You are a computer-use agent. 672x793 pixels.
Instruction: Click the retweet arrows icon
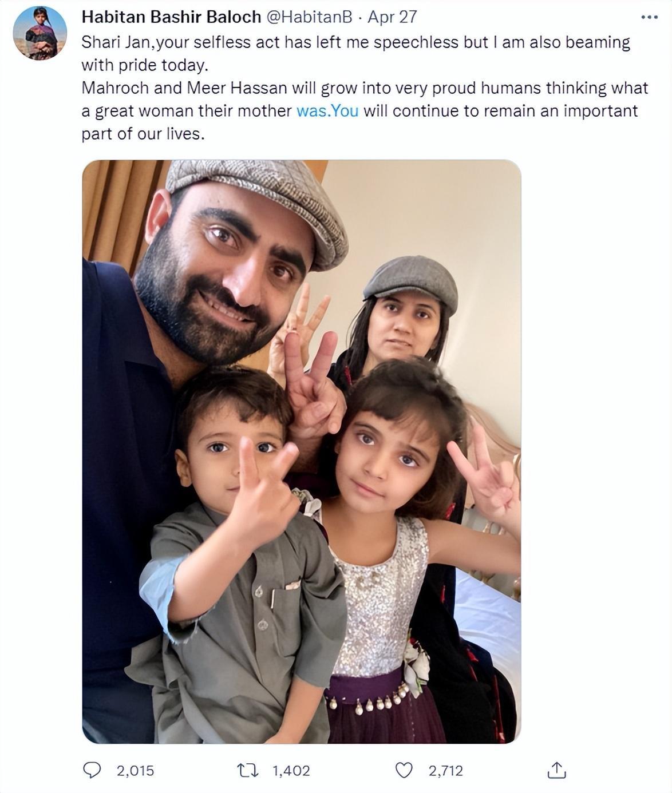(x=247, y=770)
